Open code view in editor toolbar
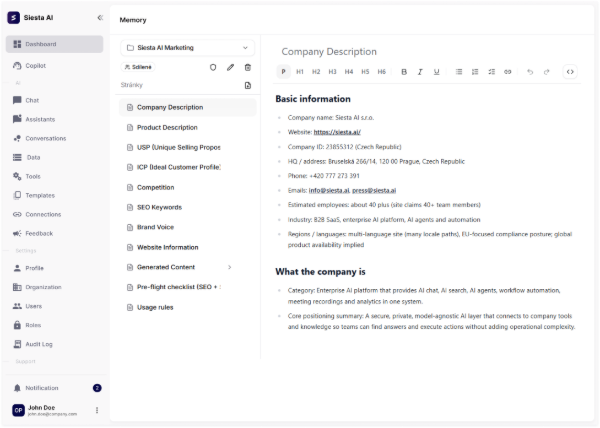The width and height of the screenshot is (600, 428). point(570,72)
